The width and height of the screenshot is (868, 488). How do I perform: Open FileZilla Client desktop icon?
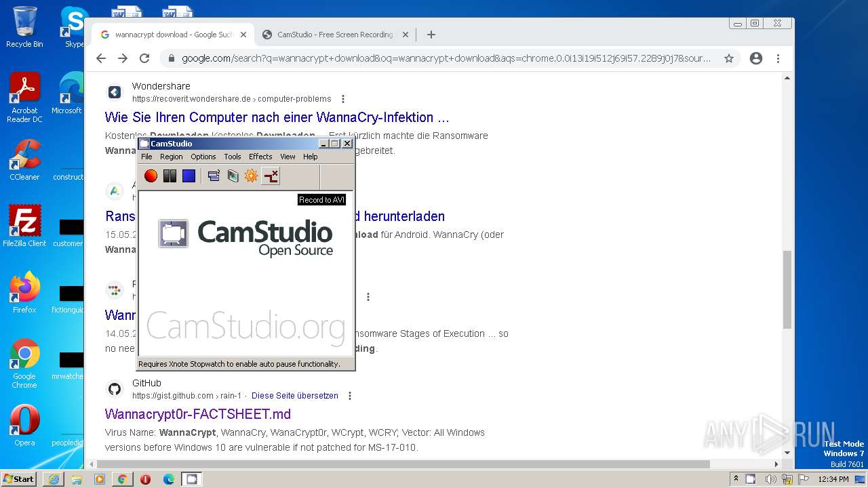pos(24,226)
